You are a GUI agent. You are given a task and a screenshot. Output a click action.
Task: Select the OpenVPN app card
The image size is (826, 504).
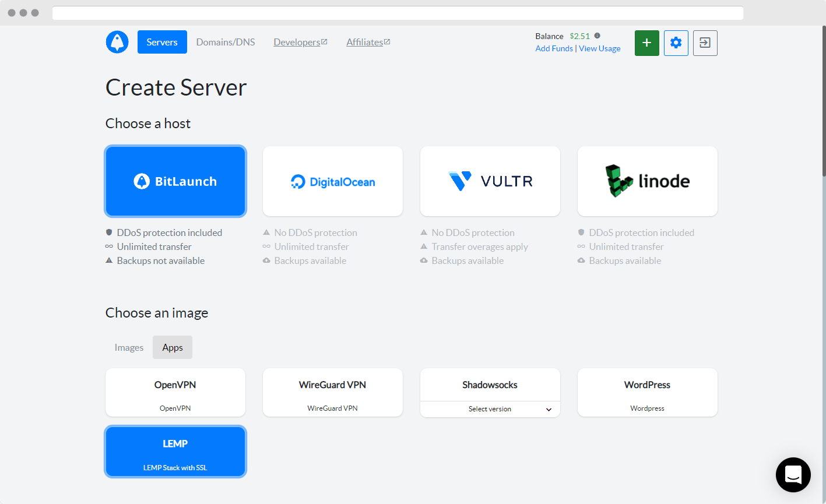coord(175,392)
